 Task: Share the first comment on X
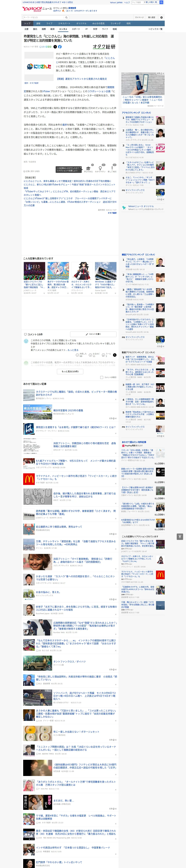pos(115,355)
